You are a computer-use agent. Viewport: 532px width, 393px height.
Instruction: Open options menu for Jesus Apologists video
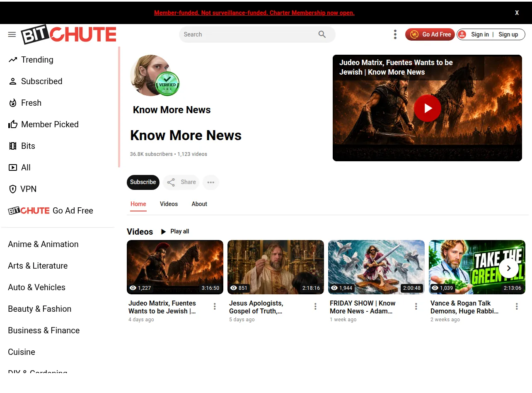pyautogui.click(x=315, y=306)
